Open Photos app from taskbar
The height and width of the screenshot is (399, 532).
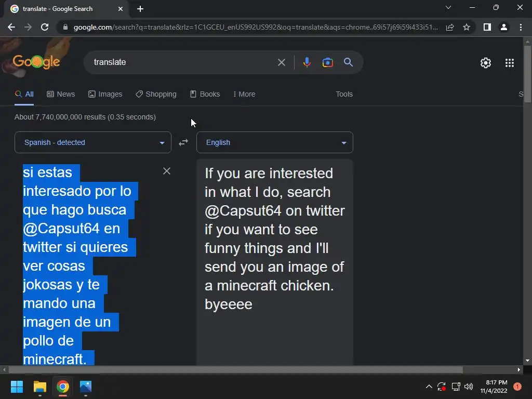pos(86,387)
